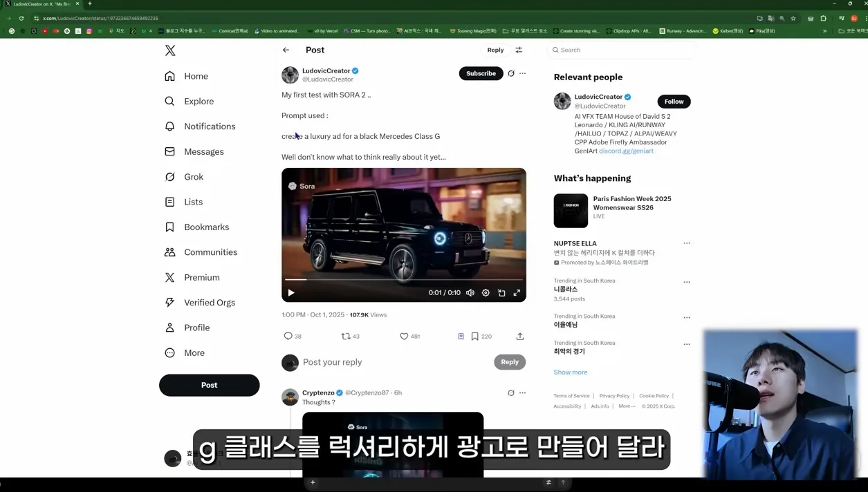Go back with the Post header arrow
Viewport: 868px width, 492px height.
coord(286,50)
